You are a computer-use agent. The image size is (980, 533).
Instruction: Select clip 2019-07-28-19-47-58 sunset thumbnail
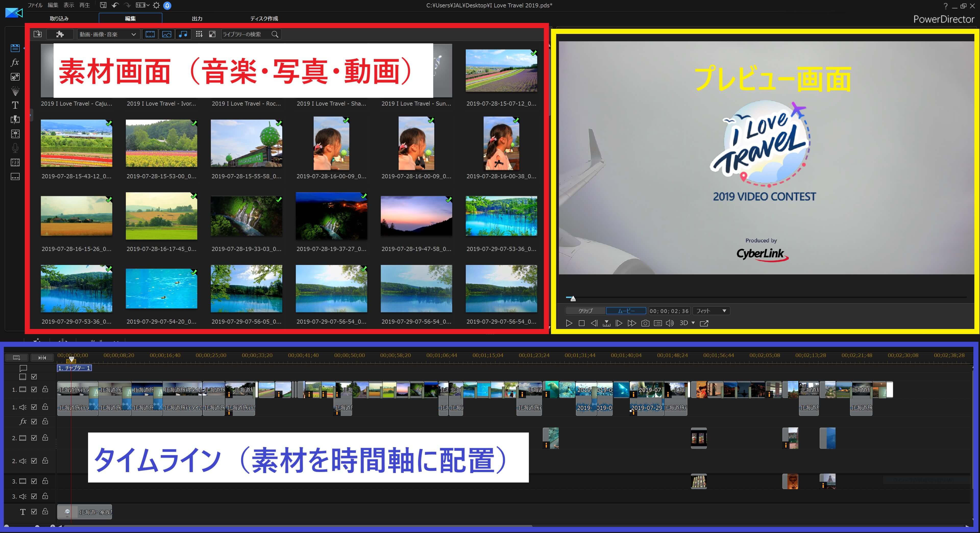tap(416, 215)
